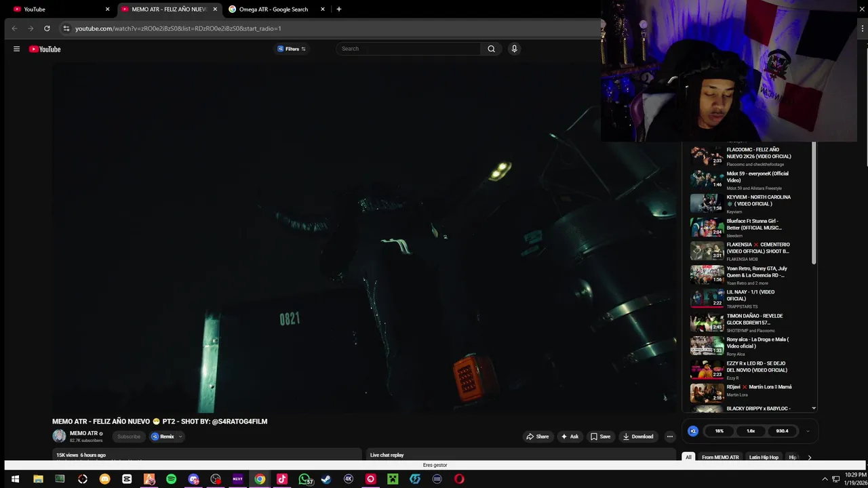Open MEMO ATR channel avatar
Image resolution: width=868 pixels, height=488 pixels.
click(x=59, y=436)
